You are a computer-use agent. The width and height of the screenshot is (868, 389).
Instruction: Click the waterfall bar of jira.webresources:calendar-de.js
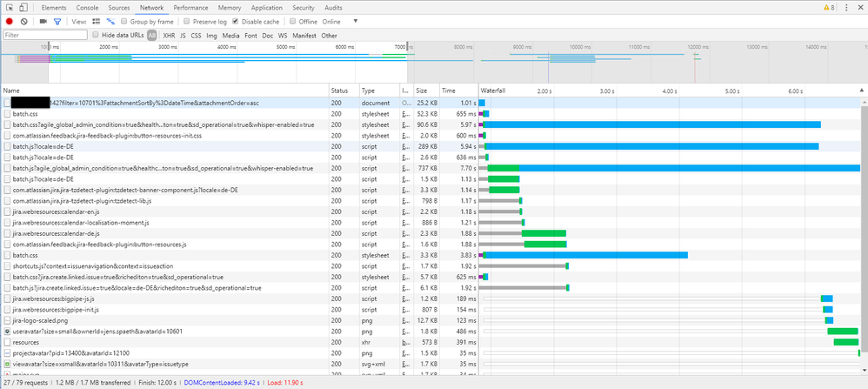[544, 233]
